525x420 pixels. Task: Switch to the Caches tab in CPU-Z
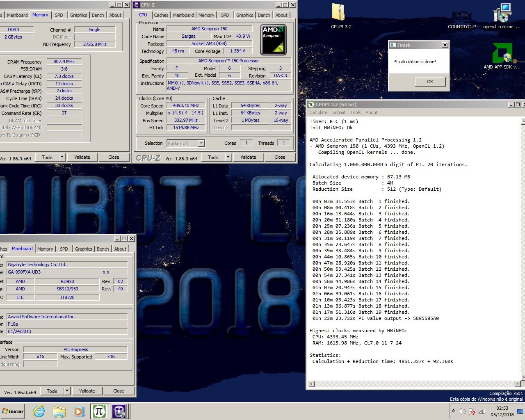click(161, 15)
